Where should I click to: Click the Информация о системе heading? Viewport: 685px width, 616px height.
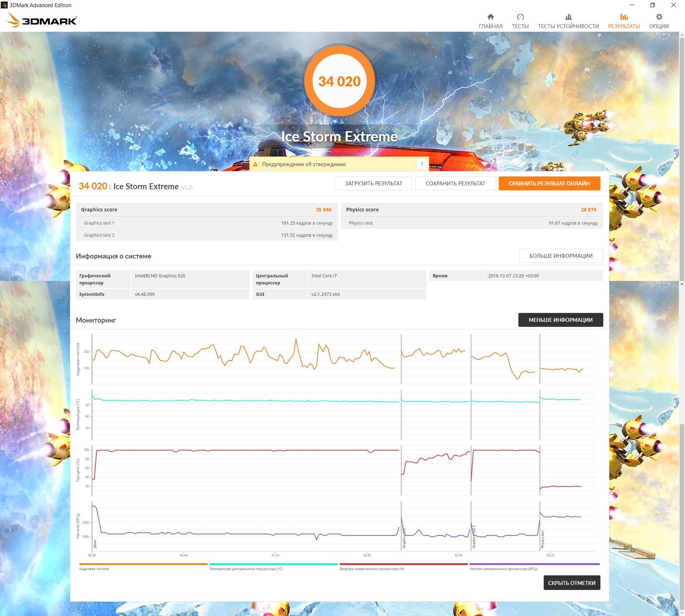click(x=113, y=256)
